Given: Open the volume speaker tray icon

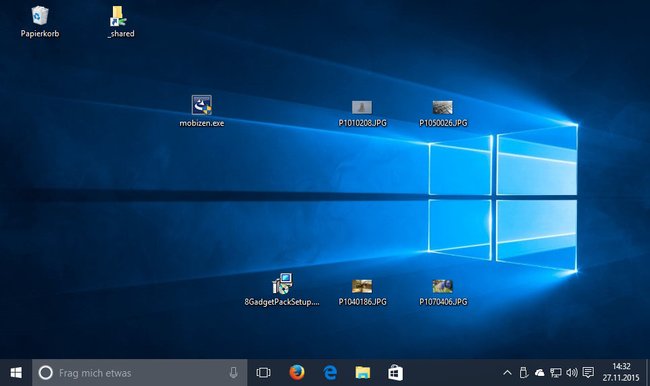Looking at the screenshot, I should 572,373.
